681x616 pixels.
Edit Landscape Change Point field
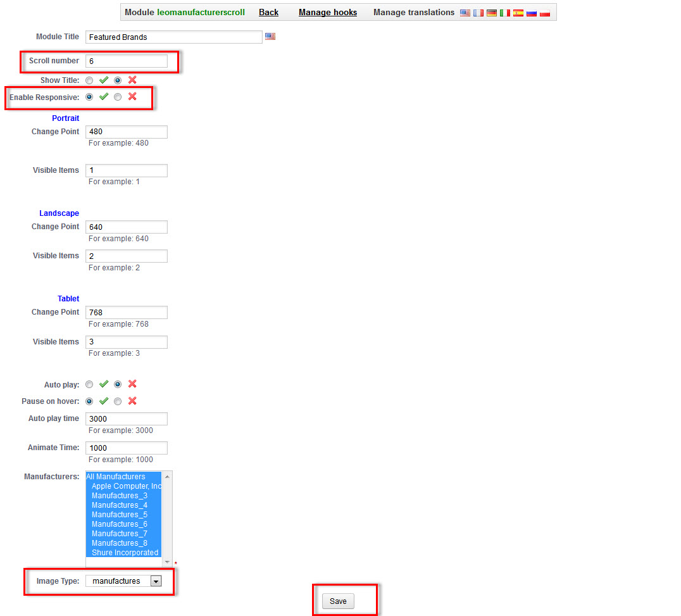point(127,227)
